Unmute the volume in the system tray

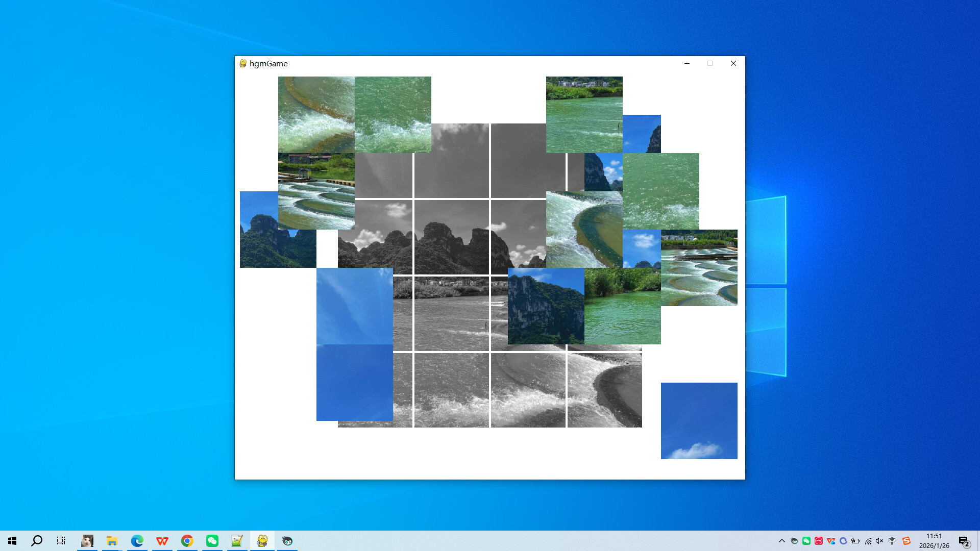pyautogui.click(x=879, y=540)
